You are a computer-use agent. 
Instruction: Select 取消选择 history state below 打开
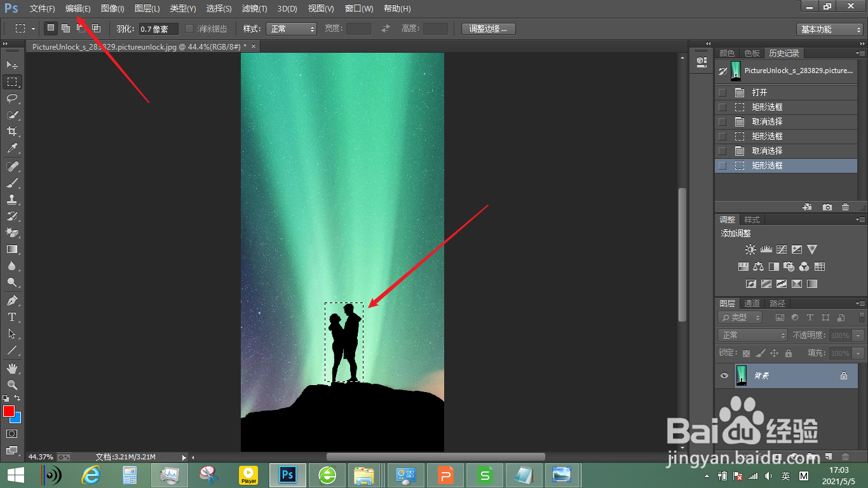[x=786, y=121]
